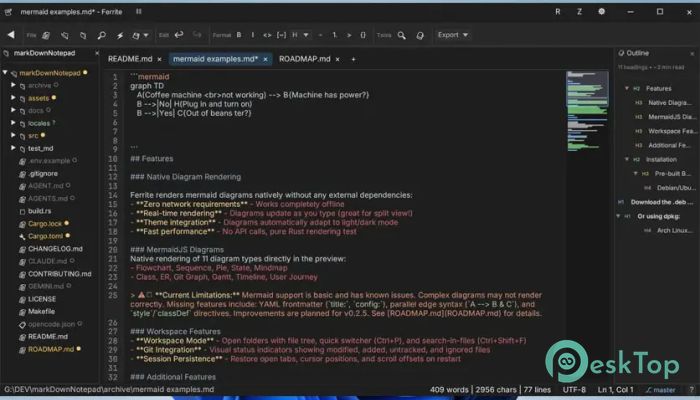Apply italic formatting with I icon

tap(253, 35)
